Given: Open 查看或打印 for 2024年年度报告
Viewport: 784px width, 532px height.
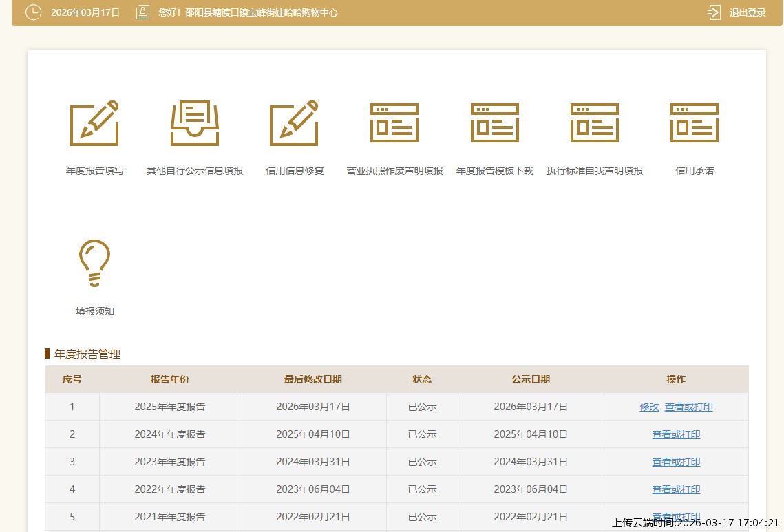Looking at the screenshot, I should pos(676,434).
